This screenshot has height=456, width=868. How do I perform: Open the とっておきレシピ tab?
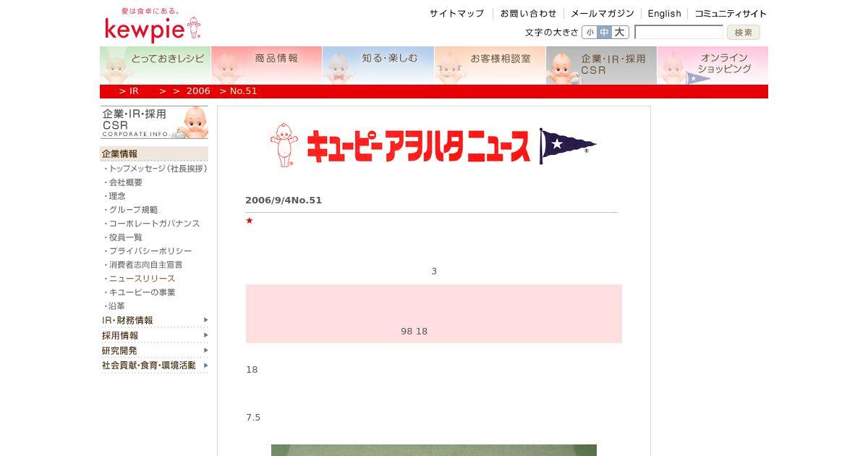click(156, 65)
